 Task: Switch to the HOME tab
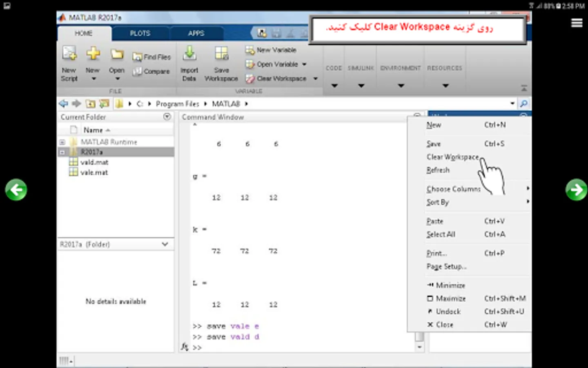pos(84,33)
